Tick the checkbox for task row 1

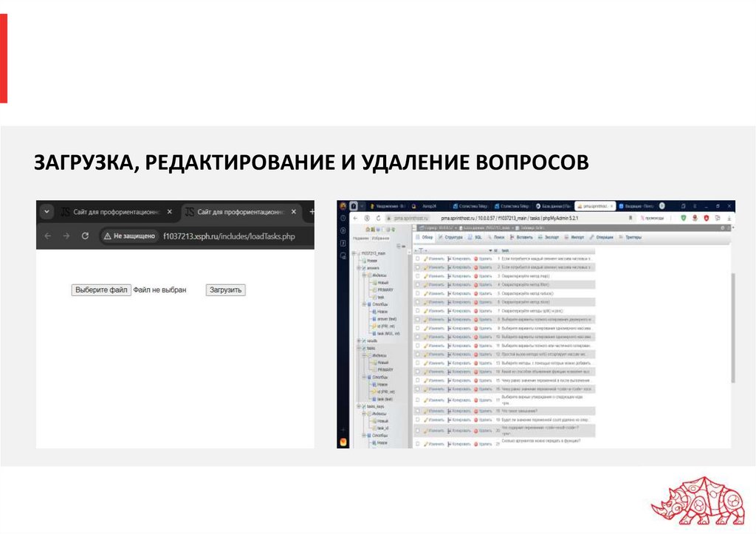tap(418, 259)
